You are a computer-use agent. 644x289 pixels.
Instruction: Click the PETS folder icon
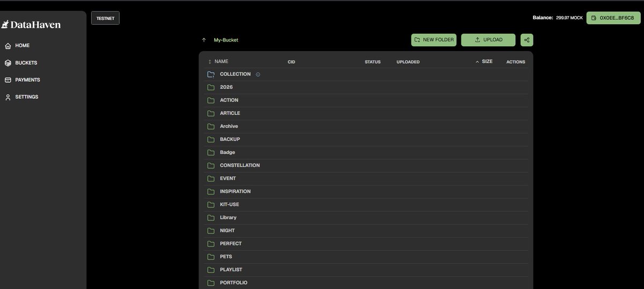coord(211,257)
